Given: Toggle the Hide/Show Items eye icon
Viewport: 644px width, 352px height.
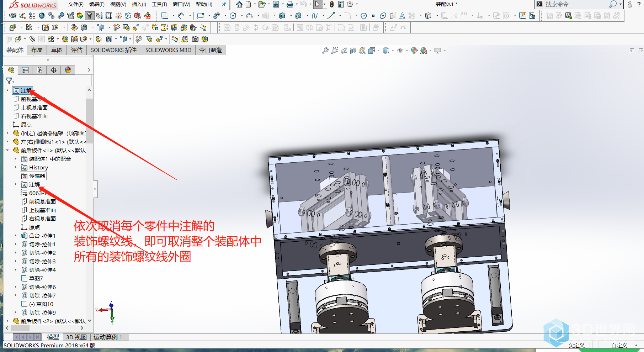Looking at the screenshot, I should [x=400, y=51].
